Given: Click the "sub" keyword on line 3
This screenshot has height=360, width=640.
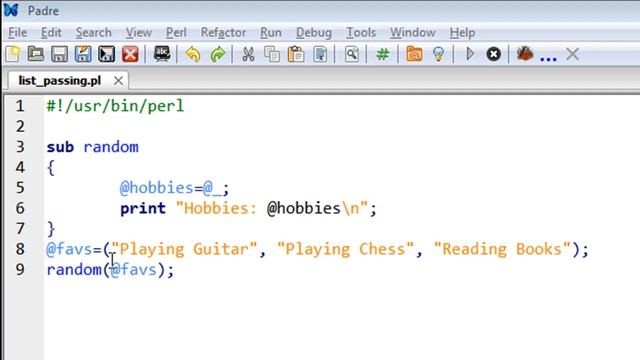Looking at the screenshot, I should [x=60, y=147].
